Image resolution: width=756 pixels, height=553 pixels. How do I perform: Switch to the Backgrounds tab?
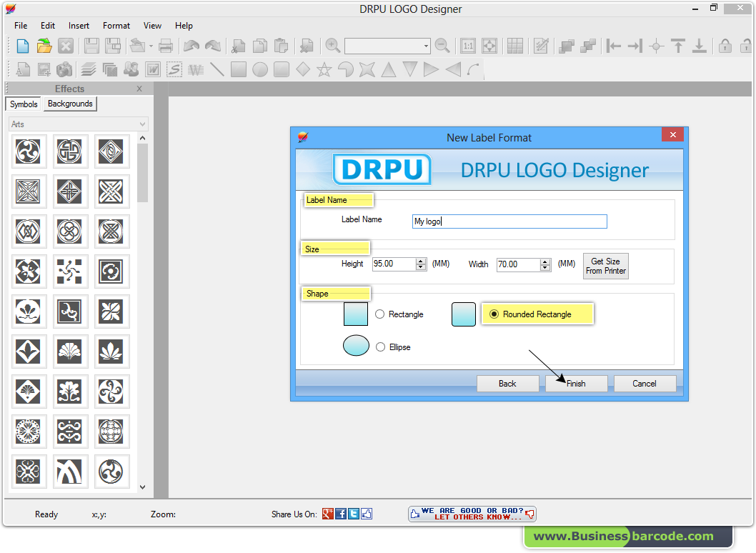71,104
